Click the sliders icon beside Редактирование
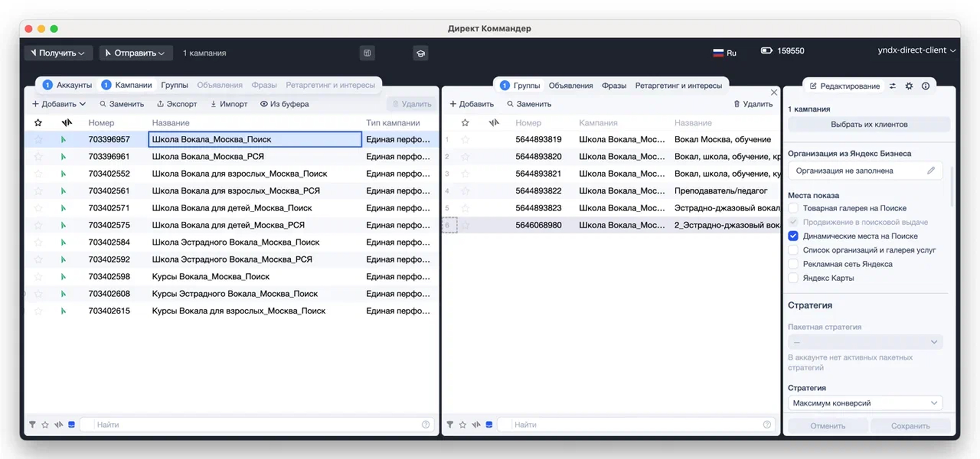This screenshot has width=980, height=459. 893,86
